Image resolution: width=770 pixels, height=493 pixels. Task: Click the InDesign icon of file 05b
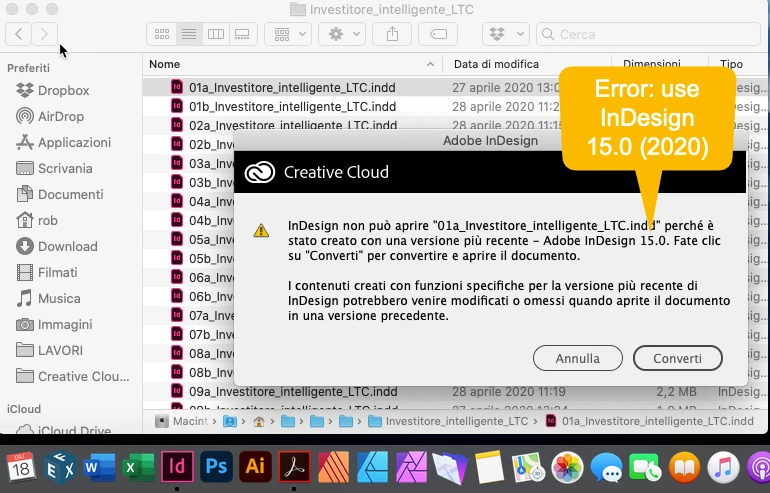[x=177, y=258]
